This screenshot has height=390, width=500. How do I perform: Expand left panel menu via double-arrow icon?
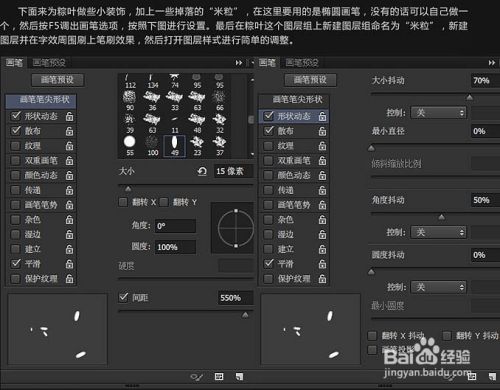(x=239, y=63)
